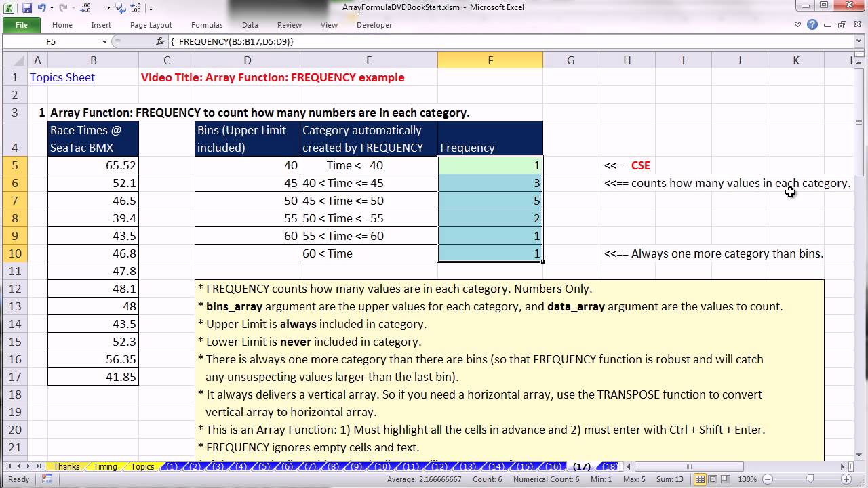This screenshot has width=868, height=488.
Task: Select the '60 < Time' category cell
Action: [369, 253]
